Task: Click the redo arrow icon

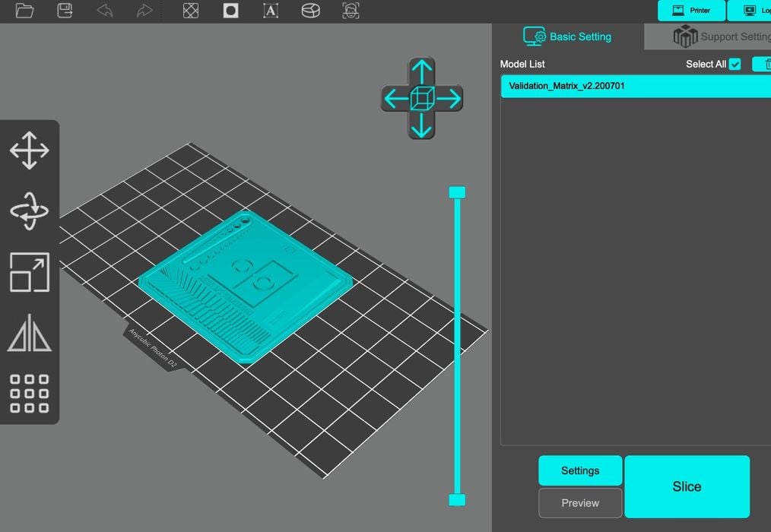Action: [x=144, y=11]
